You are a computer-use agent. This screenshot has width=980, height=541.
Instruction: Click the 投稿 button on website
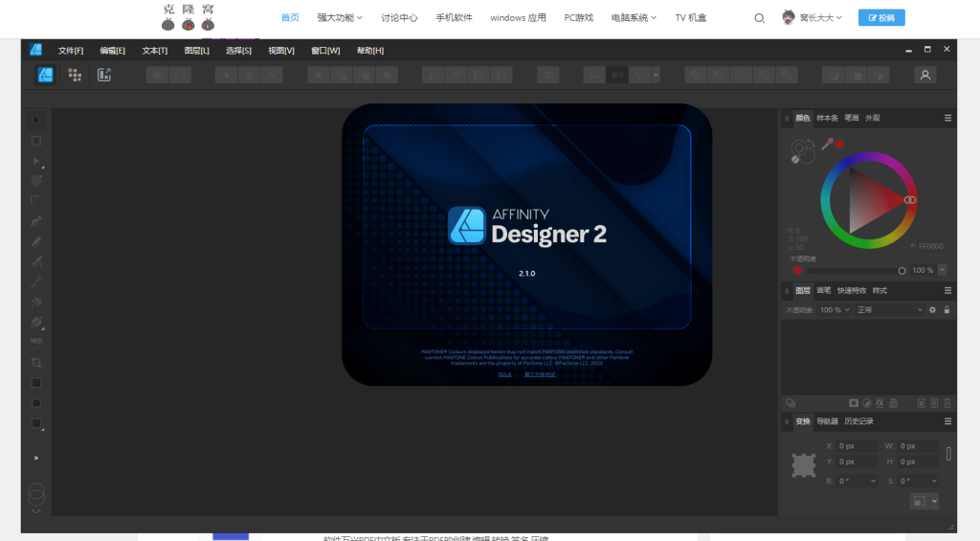(881, 18)
